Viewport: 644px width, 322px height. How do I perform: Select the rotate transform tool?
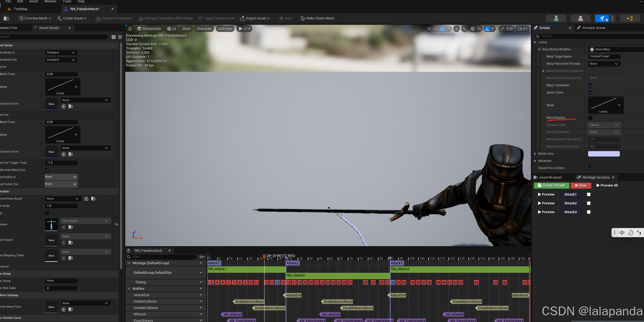coord(442,29)
